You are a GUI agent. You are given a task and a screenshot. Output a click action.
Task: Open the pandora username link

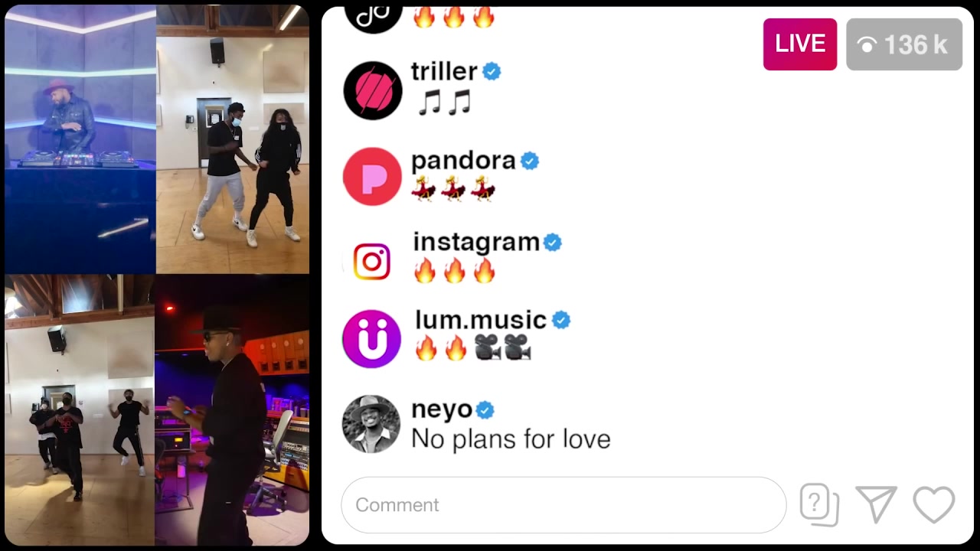463,161
